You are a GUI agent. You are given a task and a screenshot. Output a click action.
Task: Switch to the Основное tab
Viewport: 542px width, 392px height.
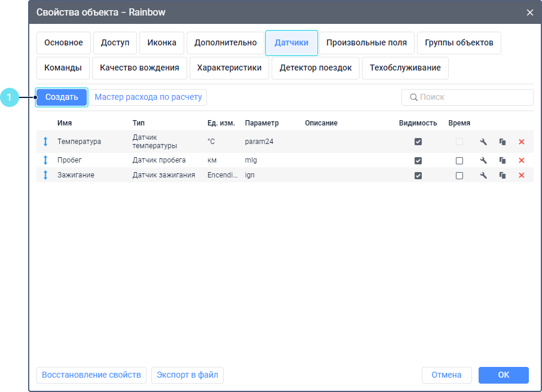pos(63,43)
